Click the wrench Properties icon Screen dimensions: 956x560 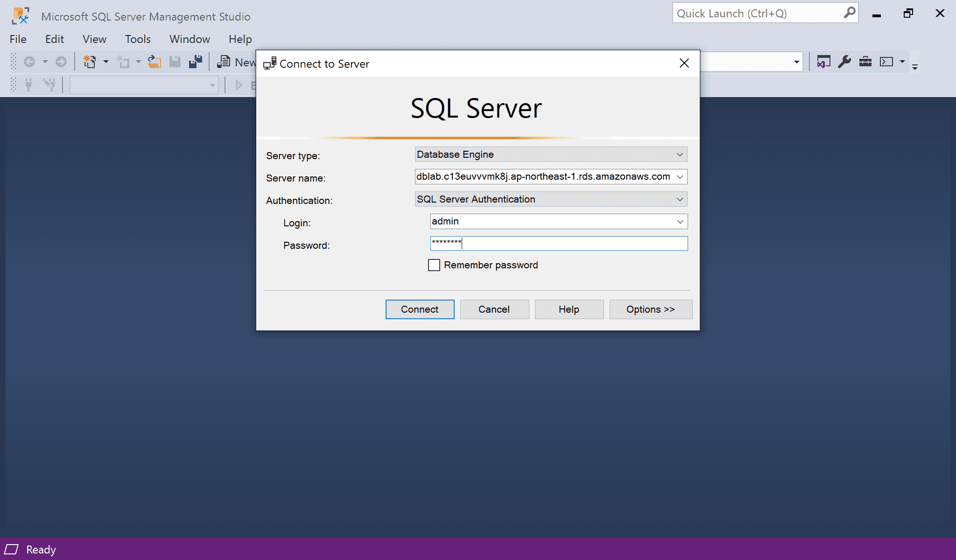pyautogui.click(x=844, y=62)
